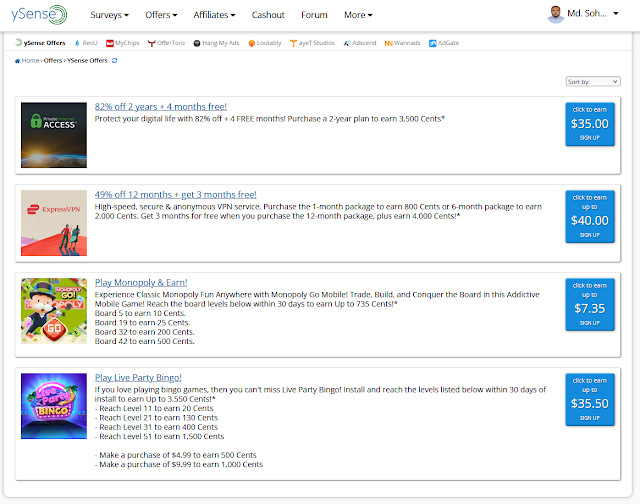640x504 pixels.
Task: Open the Play Live Party Bingo link
Action: [138, 377]
